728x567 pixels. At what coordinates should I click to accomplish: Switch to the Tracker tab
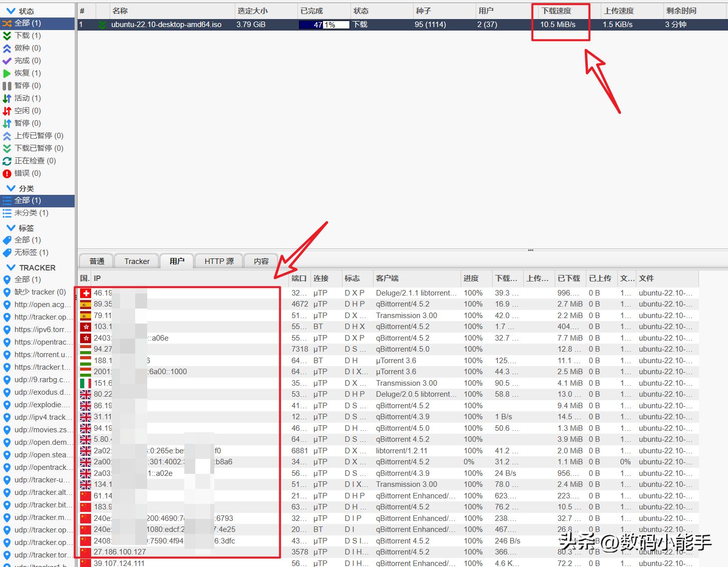(x=136, y=261)
